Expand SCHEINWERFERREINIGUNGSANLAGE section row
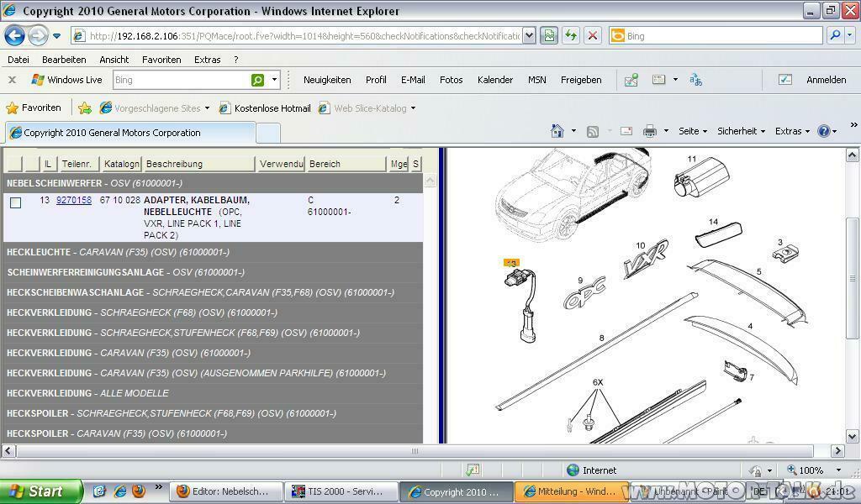861x504 pixels. tap(213, 272)
